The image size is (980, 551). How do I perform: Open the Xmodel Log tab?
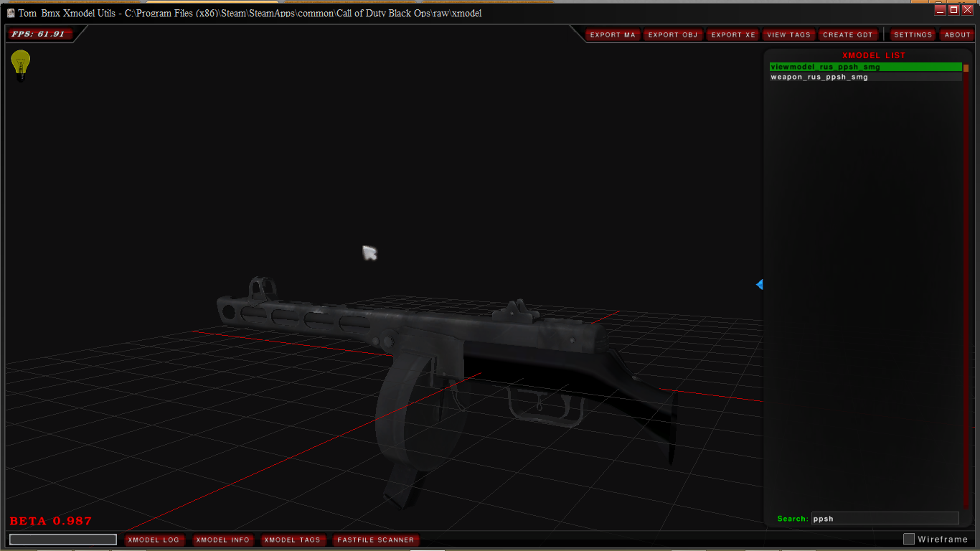154,540
